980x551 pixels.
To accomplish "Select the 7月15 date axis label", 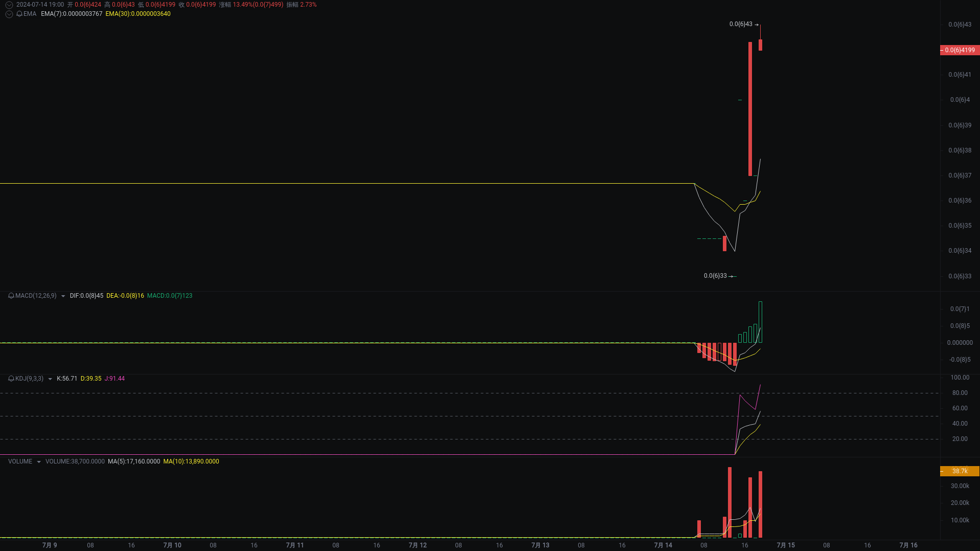I will tap(786, 545).
